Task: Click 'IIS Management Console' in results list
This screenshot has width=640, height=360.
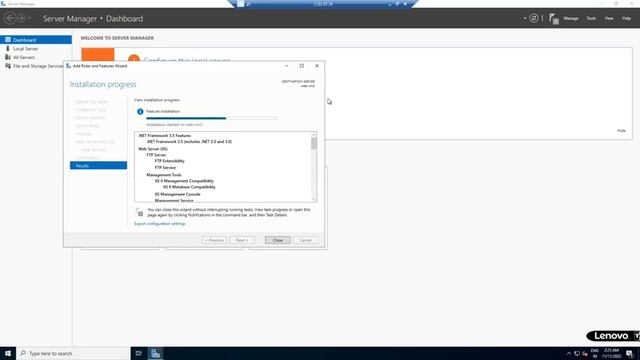Action: 178,194
